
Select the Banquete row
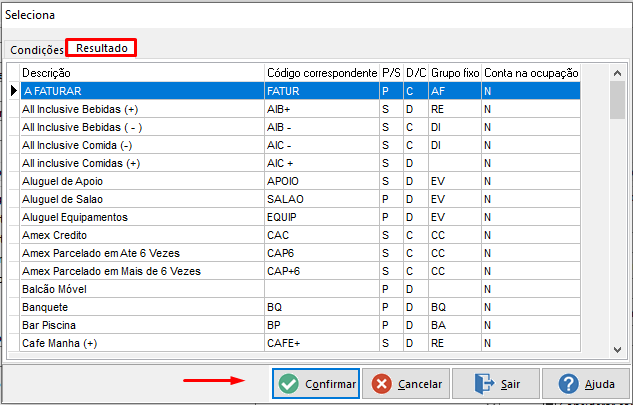[x=300, y=307]
